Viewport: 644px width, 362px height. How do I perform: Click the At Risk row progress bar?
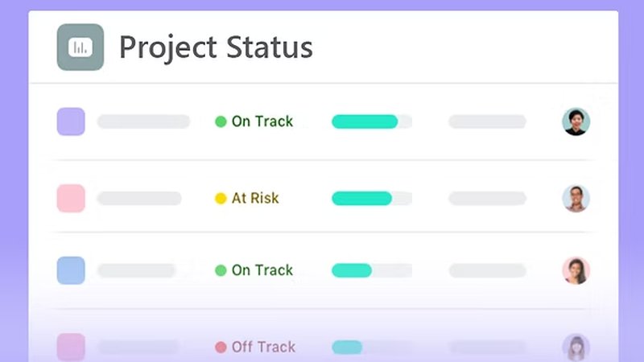point(371,198)
